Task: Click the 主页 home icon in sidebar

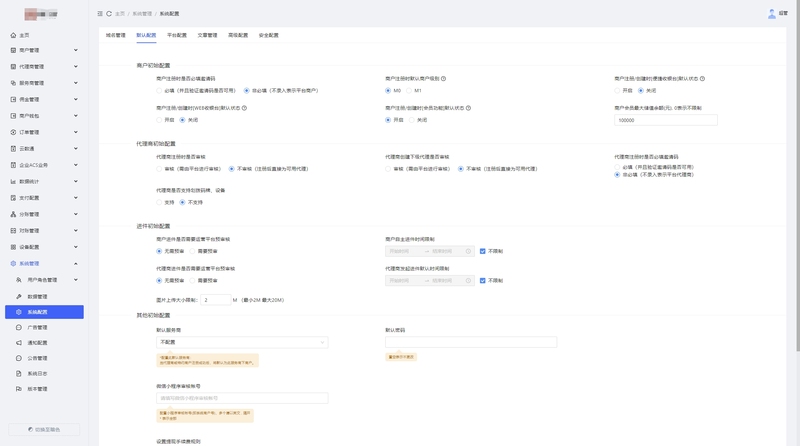Action: pyautogui.click(x=13, y=35)
